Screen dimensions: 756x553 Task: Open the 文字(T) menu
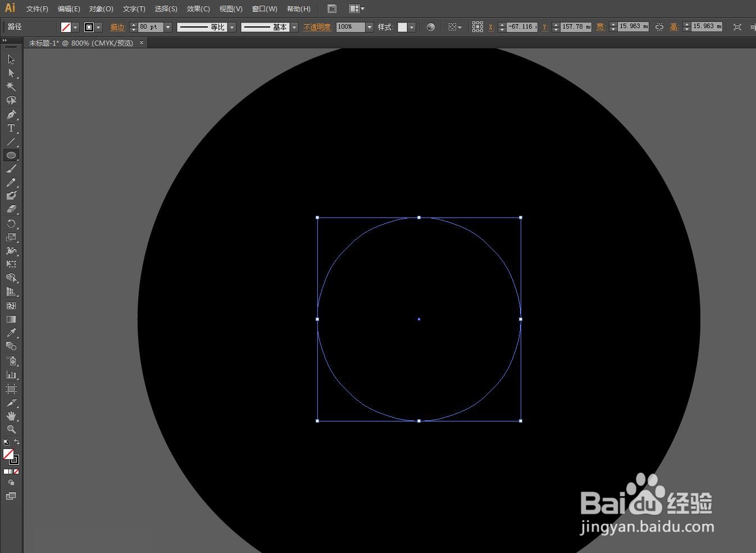click(134, 9)
